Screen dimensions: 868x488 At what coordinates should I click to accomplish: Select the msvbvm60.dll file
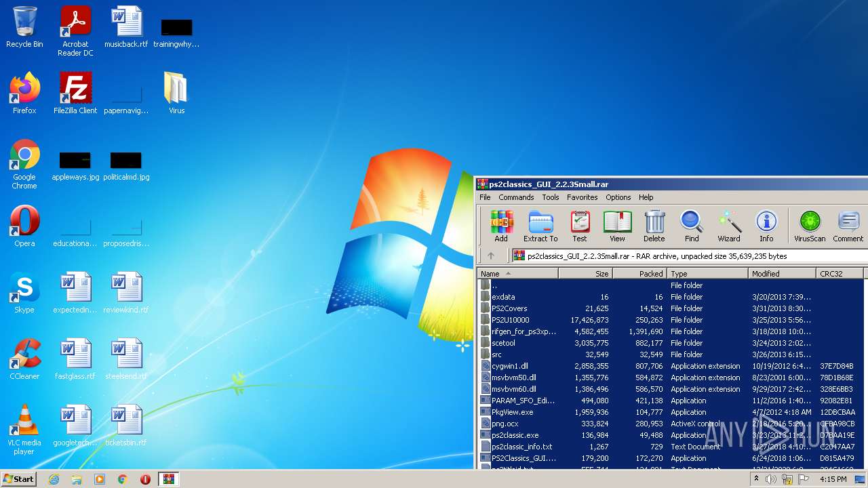(671, 389)
